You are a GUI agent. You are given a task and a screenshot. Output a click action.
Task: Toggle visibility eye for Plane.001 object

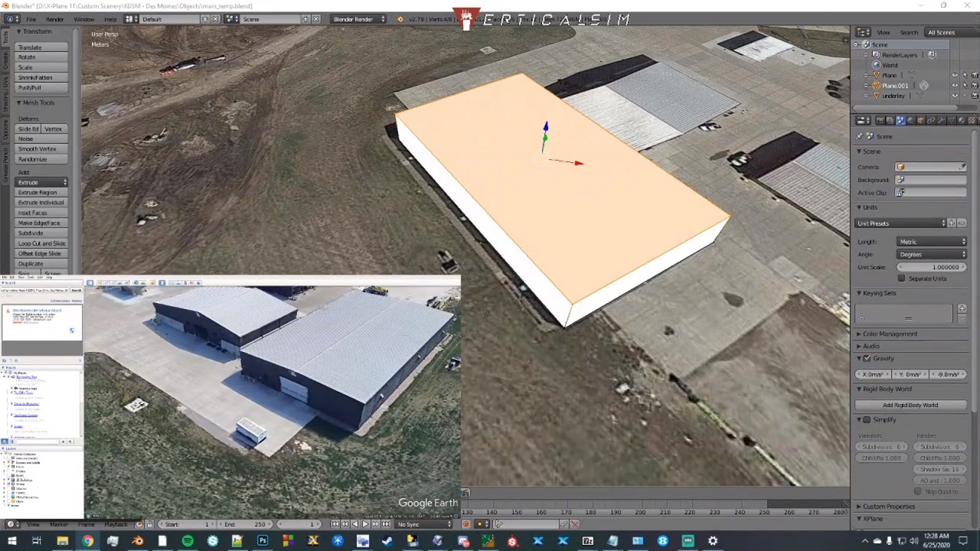point(954,86)
